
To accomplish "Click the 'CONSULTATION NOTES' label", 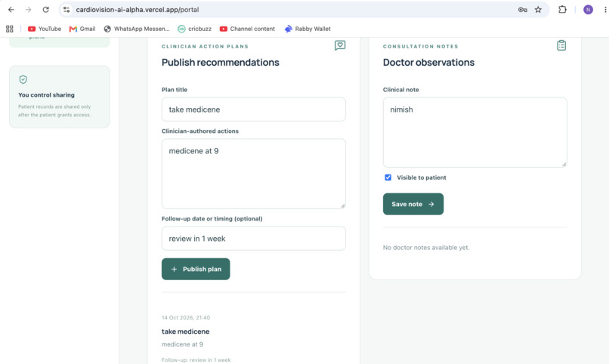I will click(421, 47).
